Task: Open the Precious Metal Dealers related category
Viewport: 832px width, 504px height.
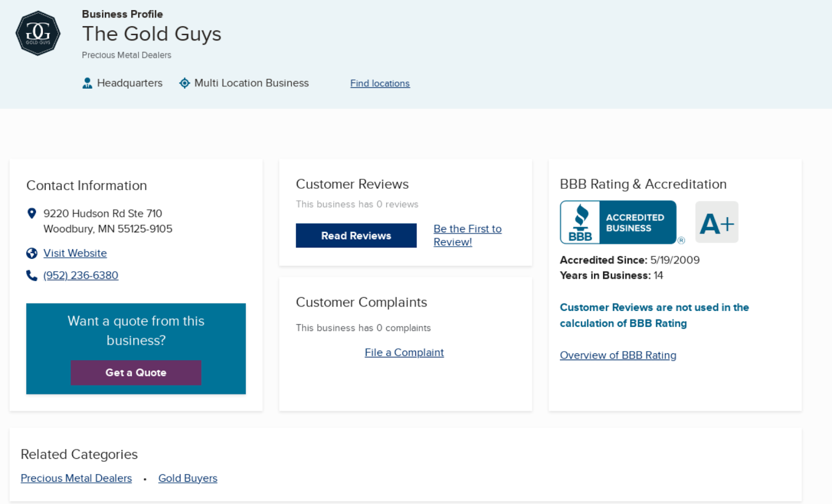Action: [x=76, y=478]
